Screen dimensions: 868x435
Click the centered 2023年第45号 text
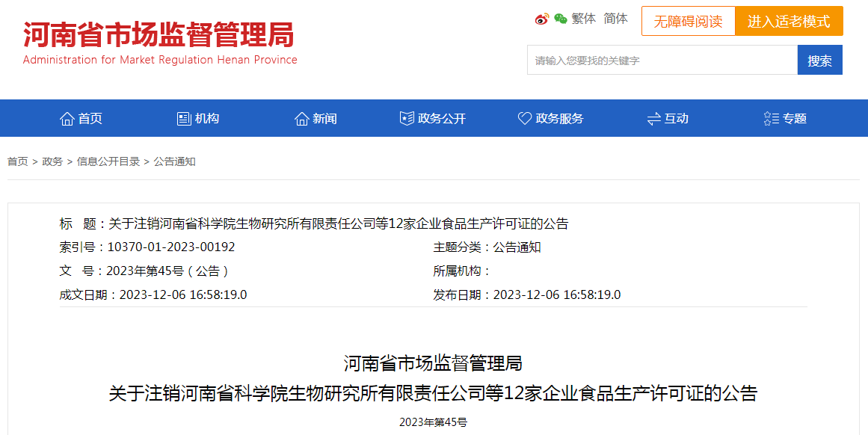coord(433,422)
